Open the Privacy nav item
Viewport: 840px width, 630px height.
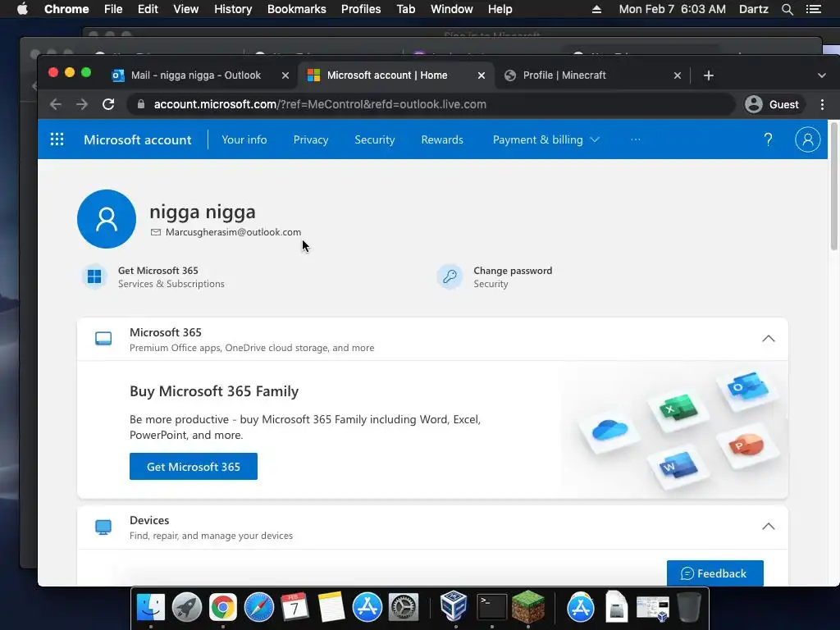click(311, 139)
